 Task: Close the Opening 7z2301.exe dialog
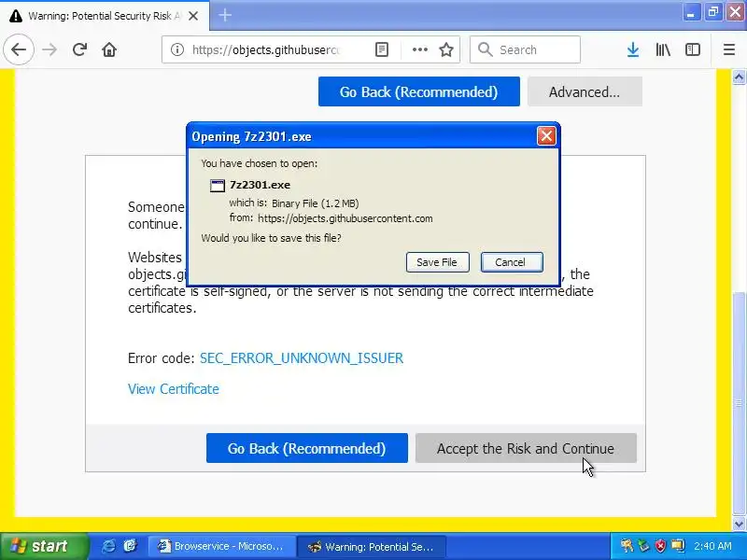click(x=546, y=136)
